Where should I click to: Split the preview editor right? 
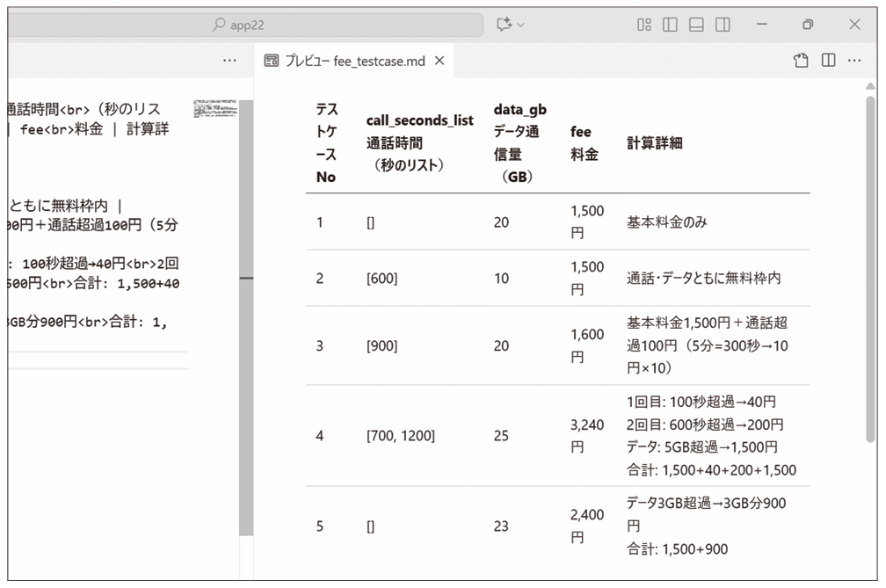pyautogui.click(x=828, y=60)
